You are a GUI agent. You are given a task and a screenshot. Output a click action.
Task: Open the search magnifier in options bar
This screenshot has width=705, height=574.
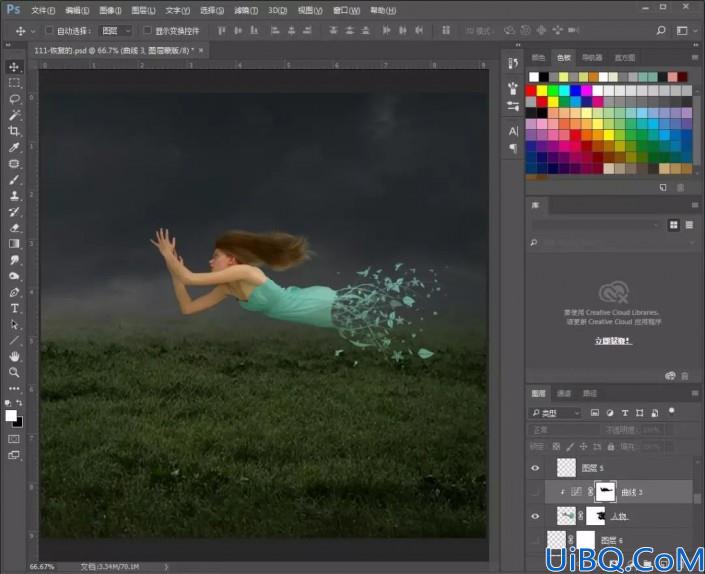(x=661, y=30)
